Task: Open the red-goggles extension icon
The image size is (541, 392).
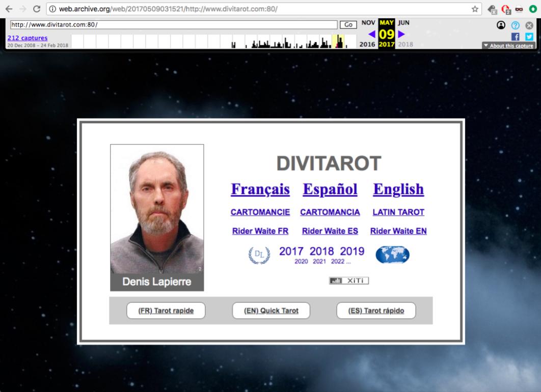Action: coord(519,9)
